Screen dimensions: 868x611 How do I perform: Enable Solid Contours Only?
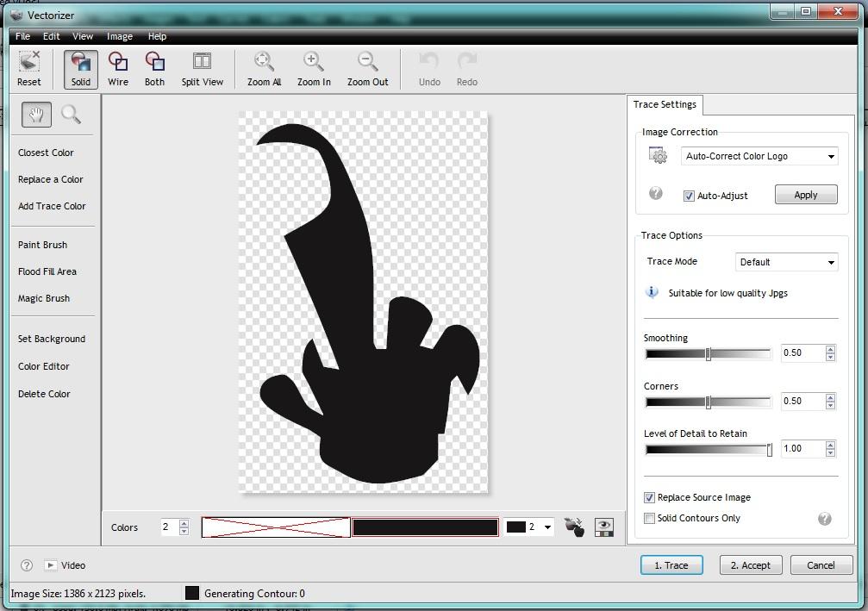point(649,519)
